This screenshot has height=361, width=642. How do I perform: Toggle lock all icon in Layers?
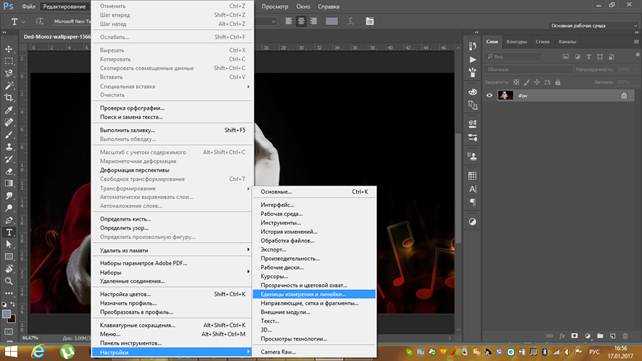(558, 82)
